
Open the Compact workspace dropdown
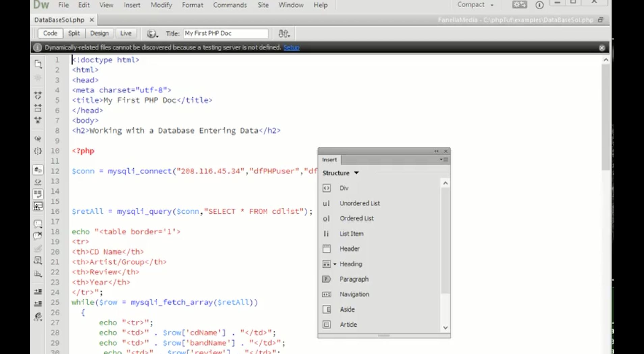pyautogui.click(x=475, y=5)
